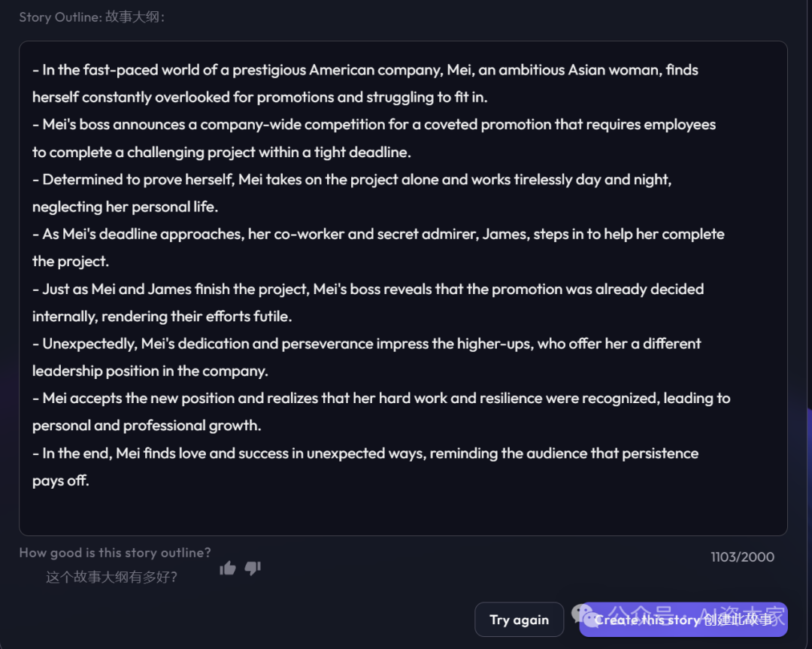
Task: Click the thumbs down icon
Action: (x=253, y=569)
